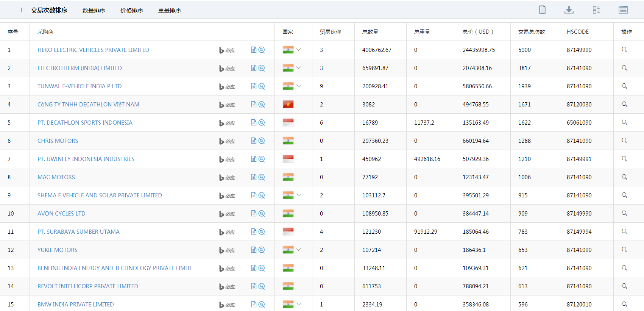644x311 pixels.
Task: Open Bing search for HERO ELECTRIC VEHICLES
Action: tap(227, 50)
